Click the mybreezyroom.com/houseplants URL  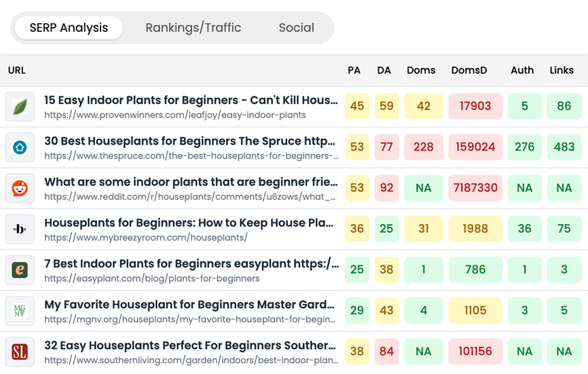pos(146,238)
